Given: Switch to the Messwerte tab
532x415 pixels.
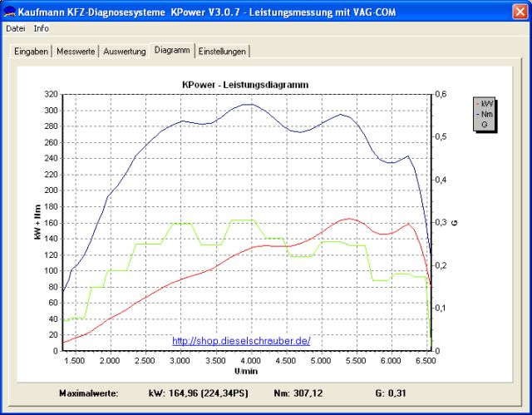Looking at the screenshot, I should tap(76, 52).
